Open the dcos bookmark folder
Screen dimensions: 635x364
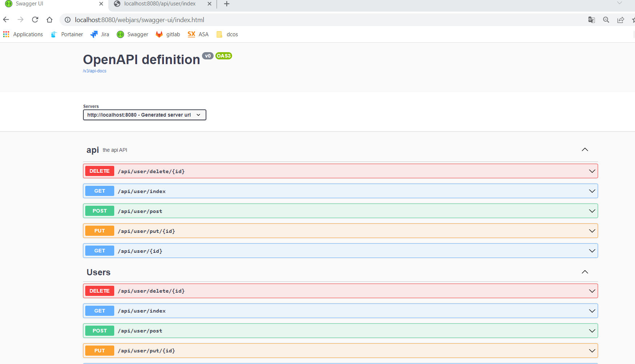[x=227, y=34]
